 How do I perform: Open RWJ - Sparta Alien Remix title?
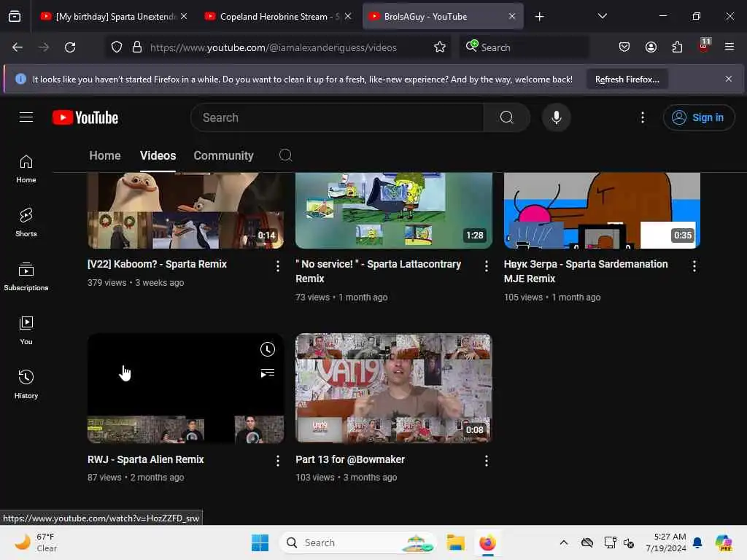click(x=145, y=459)
